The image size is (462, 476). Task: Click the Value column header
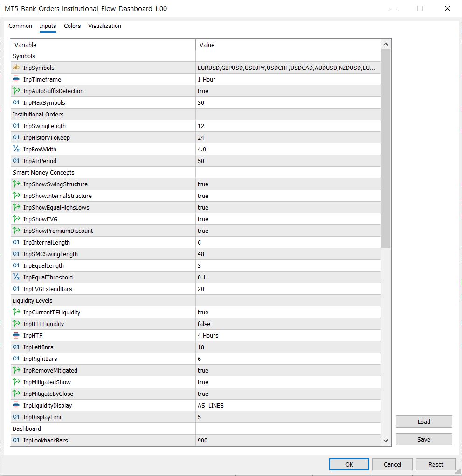click(288, 45)
